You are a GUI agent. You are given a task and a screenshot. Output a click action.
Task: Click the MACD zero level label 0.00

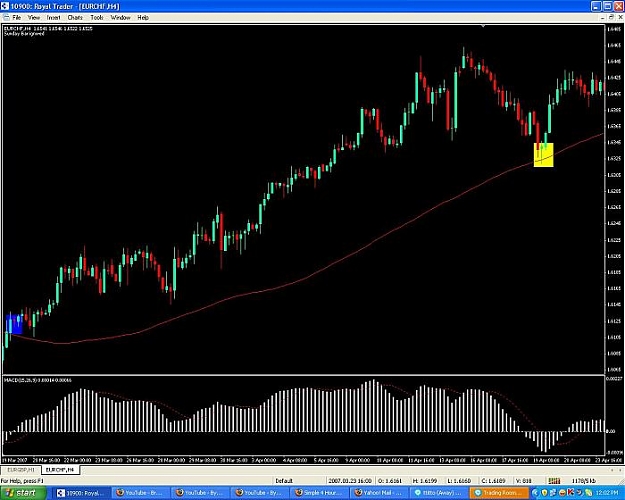[611, 431]
